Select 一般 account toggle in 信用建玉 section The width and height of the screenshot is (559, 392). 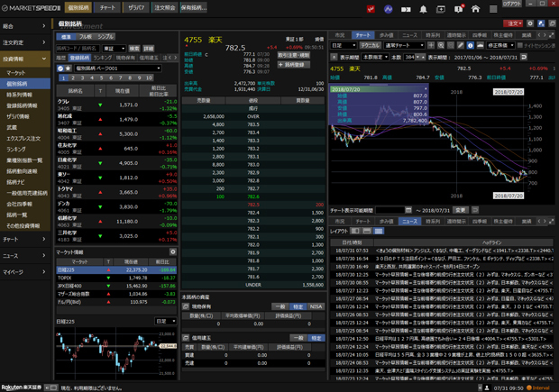298,338
